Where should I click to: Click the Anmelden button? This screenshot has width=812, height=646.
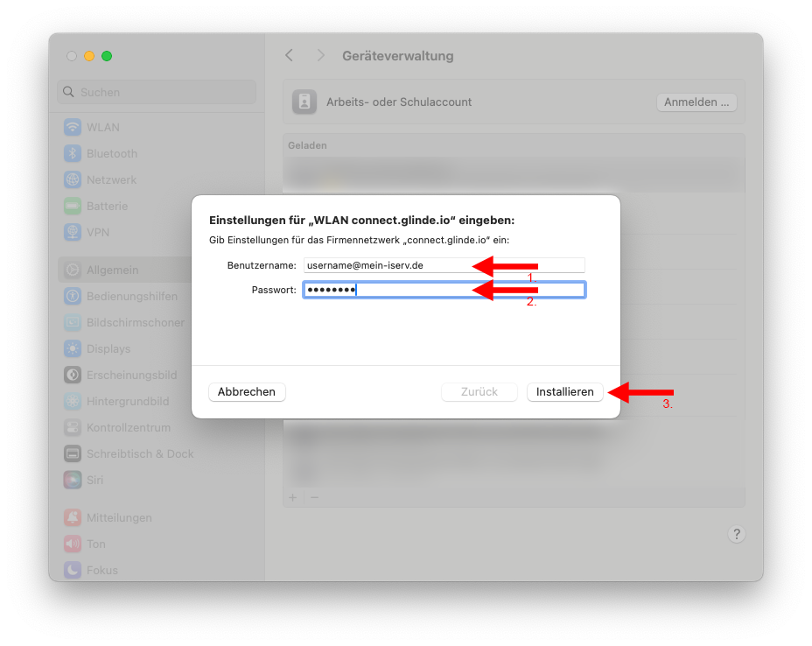696,102
